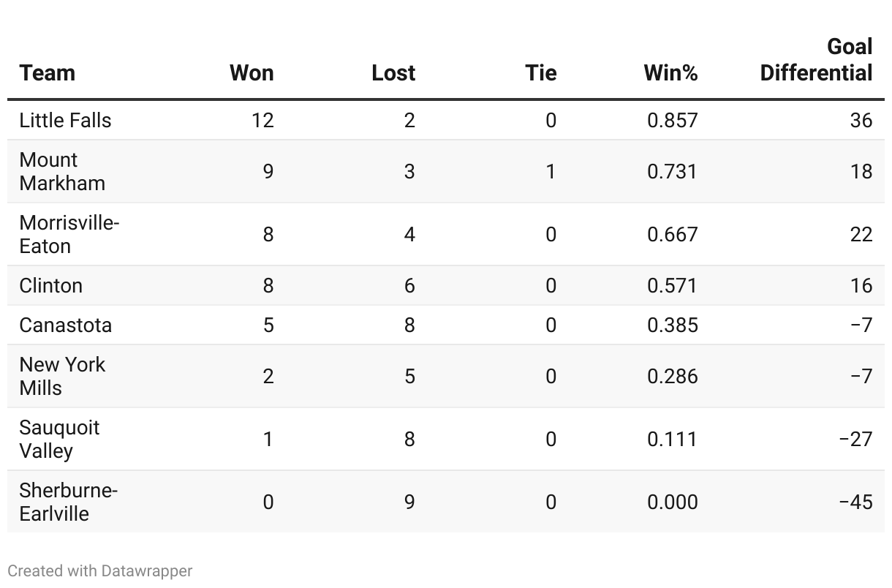
Task: Click Sherburne-Earlville goal differential −45
Action: click(x=855, y=502)
